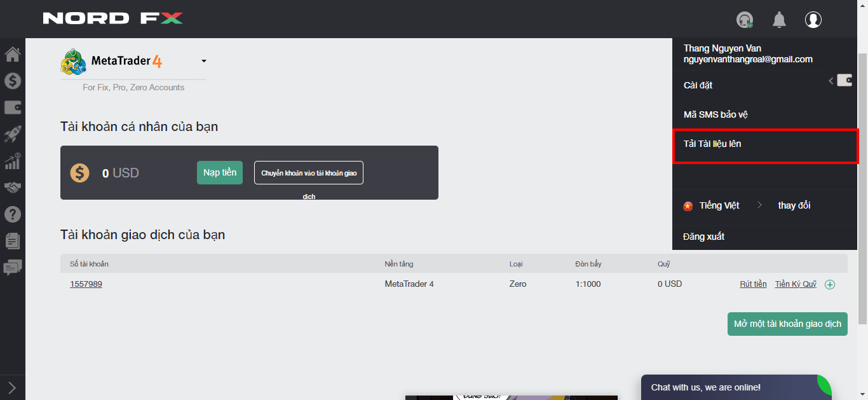This screenshot has height=400, width=868.
Task: Open account number 1557989 link
Action: pyautogui.click(x=86, y=284)
